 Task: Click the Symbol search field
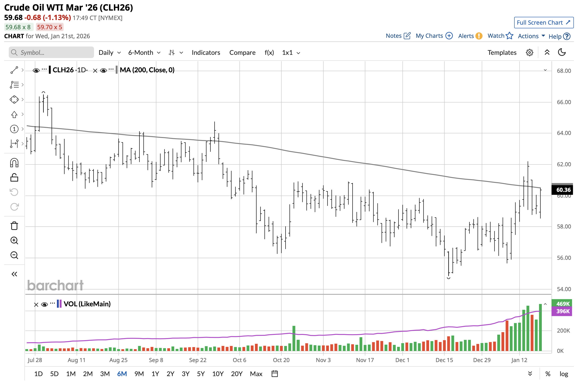[x=51, y=53]
